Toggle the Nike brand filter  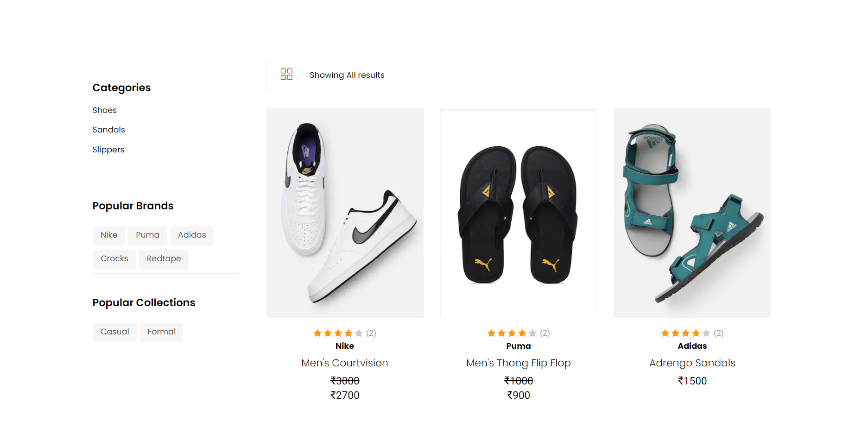[109, 235]
